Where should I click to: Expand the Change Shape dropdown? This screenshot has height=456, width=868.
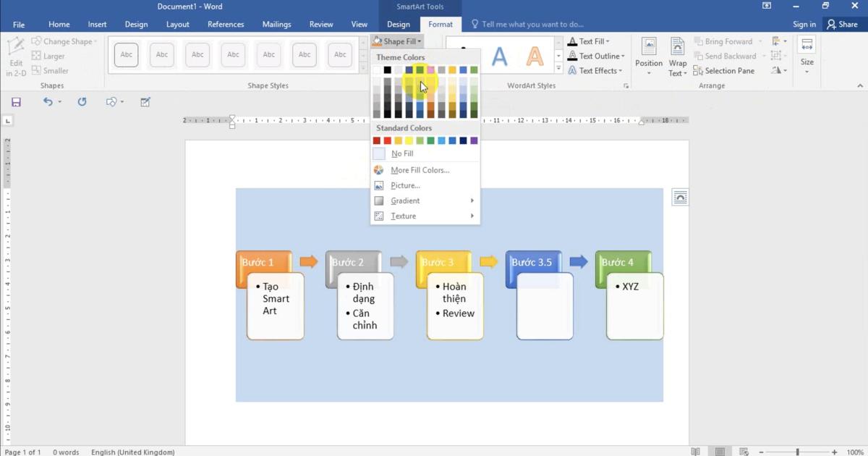(95, 41)
